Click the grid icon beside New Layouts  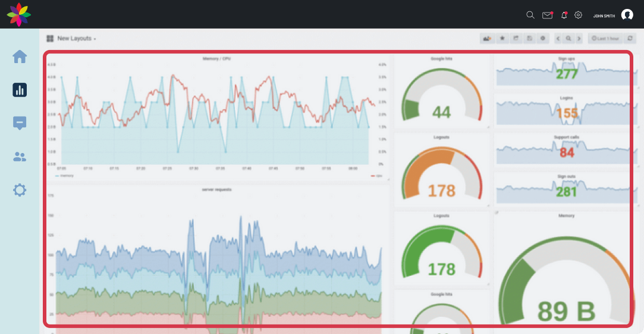coord(50,39)
